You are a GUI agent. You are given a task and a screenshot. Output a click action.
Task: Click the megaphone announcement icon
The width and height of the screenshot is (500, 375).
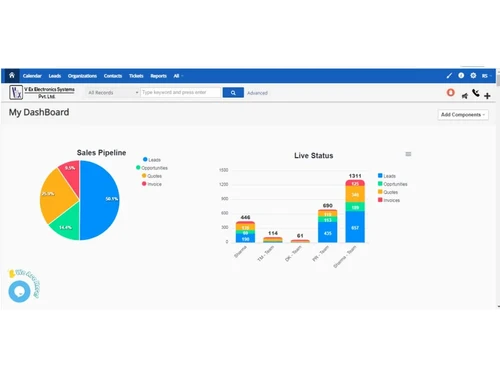click(465, 96)
